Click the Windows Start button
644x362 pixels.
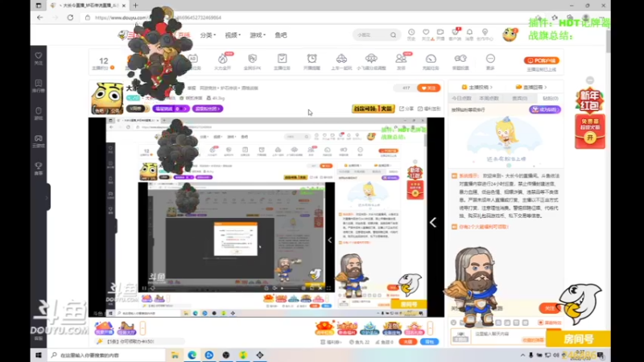(39, 355)
